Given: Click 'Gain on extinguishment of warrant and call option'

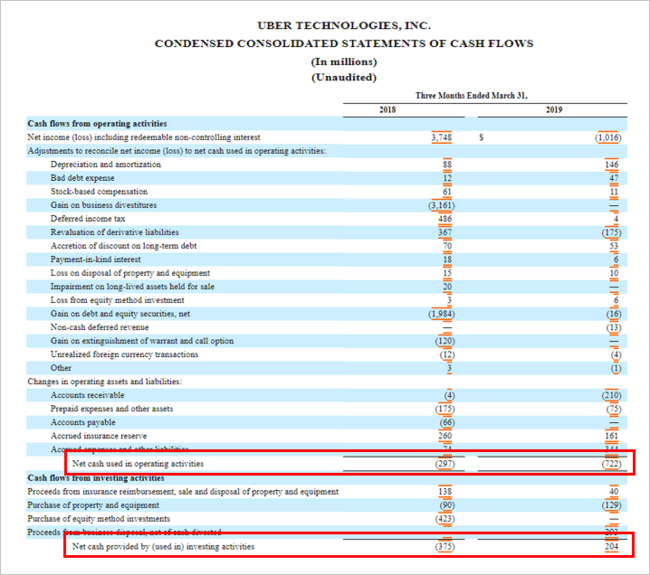Looking at the screenshot, I should coord(142,341).
